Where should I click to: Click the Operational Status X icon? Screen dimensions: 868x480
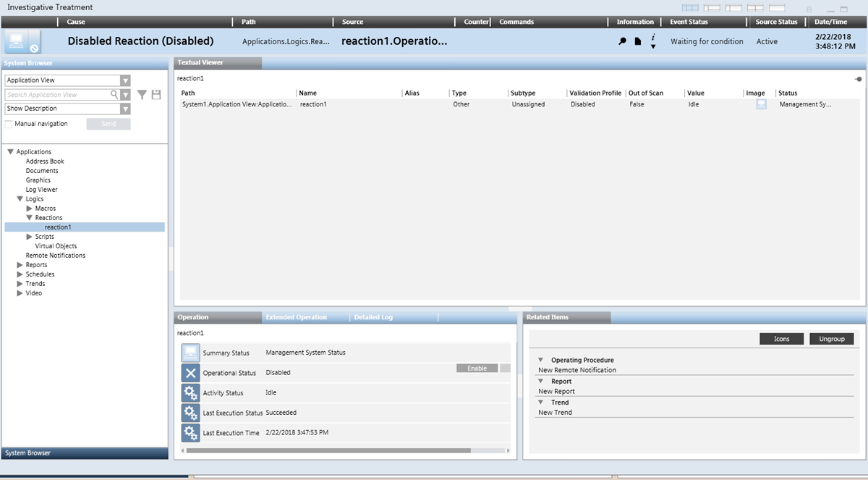pyautogui.click(x=190, y=373)
